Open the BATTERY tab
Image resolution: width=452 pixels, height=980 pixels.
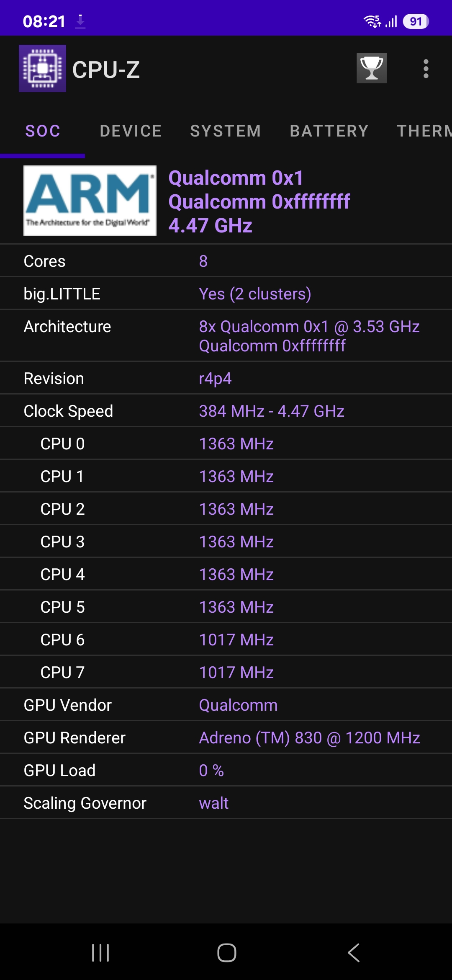point(329,131)
